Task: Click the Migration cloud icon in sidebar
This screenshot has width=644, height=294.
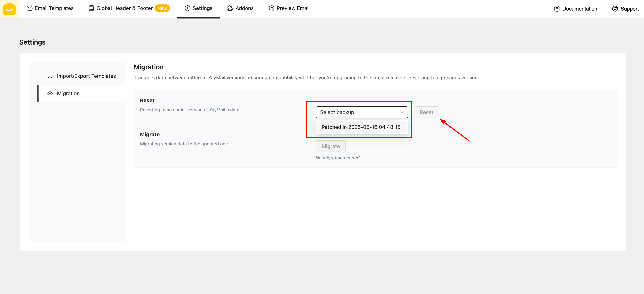Action: click(x=50, y=93)
